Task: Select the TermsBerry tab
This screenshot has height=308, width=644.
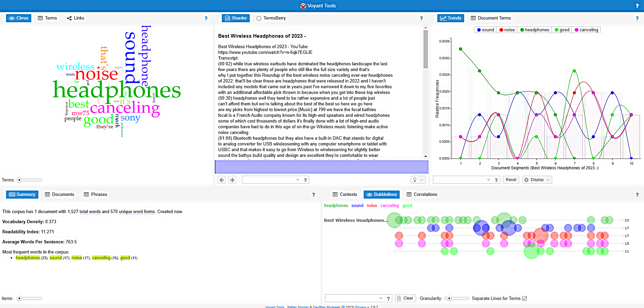Action: pos(271,18)
